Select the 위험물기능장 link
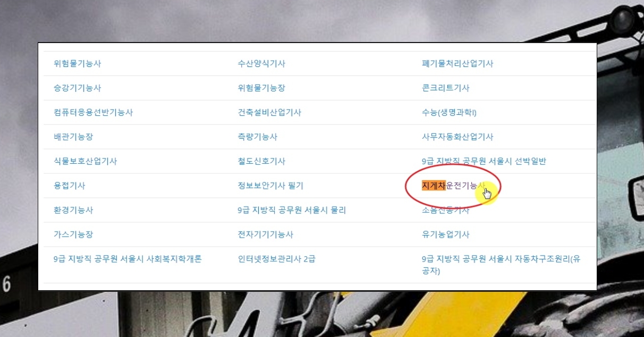The width and height of the screenshot is (644, 337). [x=261, y=88]
